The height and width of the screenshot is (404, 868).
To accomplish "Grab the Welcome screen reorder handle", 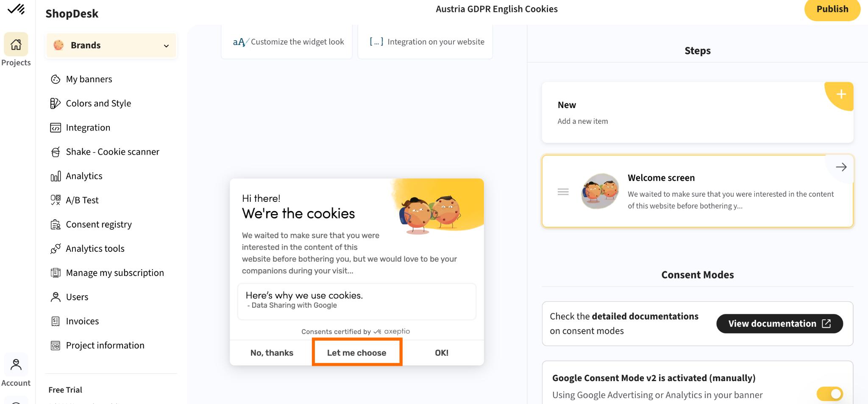I will 563,192.
